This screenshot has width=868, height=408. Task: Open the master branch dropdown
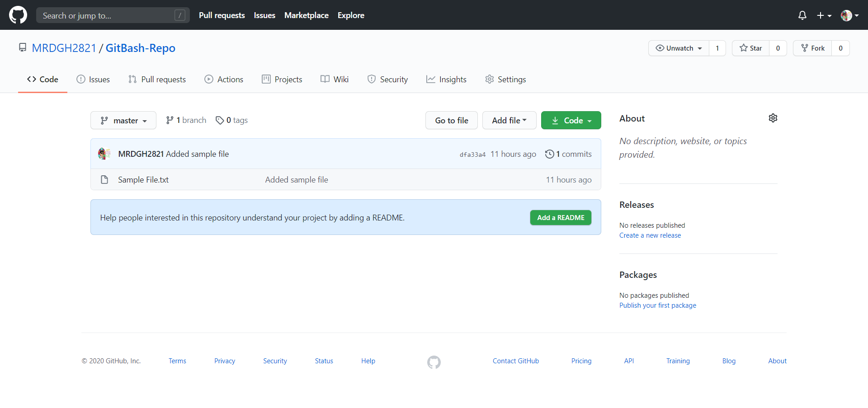click(123, 120)
